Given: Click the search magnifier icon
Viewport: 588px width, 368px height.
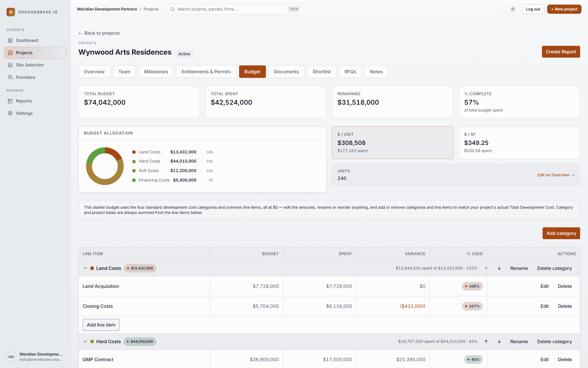Looking at the screenshot, I should pos(172,9).
